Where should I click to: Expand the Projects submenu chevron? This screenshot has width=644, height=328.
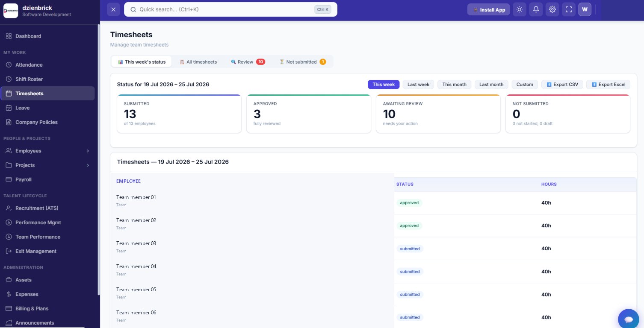88,165
